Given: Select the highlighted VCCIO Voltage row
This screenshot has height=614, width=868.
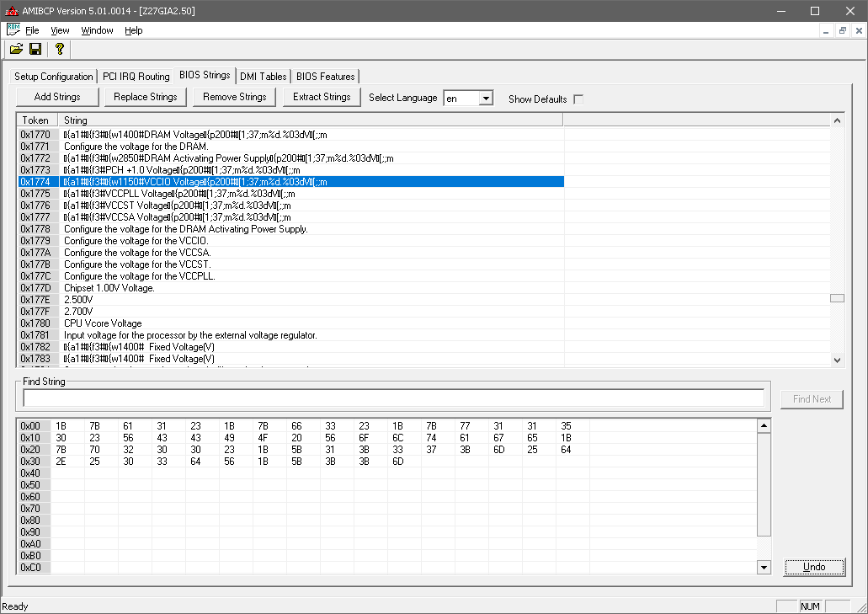Looking at the screenshot, I should coord(290,182).
